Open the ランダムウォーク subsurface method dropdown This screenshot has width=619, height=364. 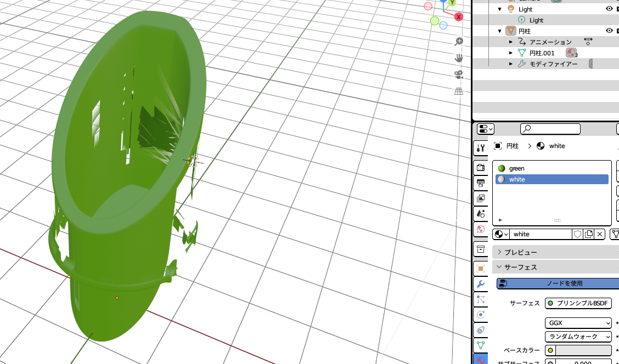point(578,337)
